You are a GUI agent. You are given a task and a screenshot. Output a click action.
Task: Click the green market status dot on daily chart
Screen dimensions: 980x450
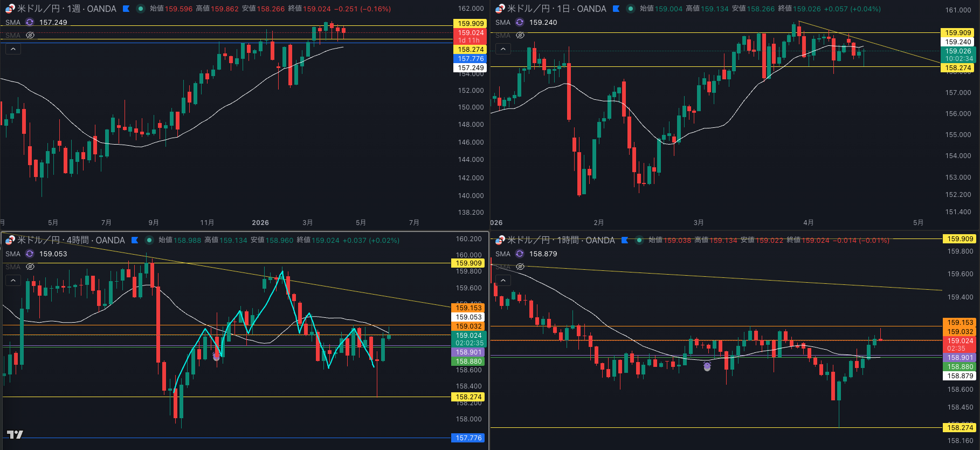[631, 9]
